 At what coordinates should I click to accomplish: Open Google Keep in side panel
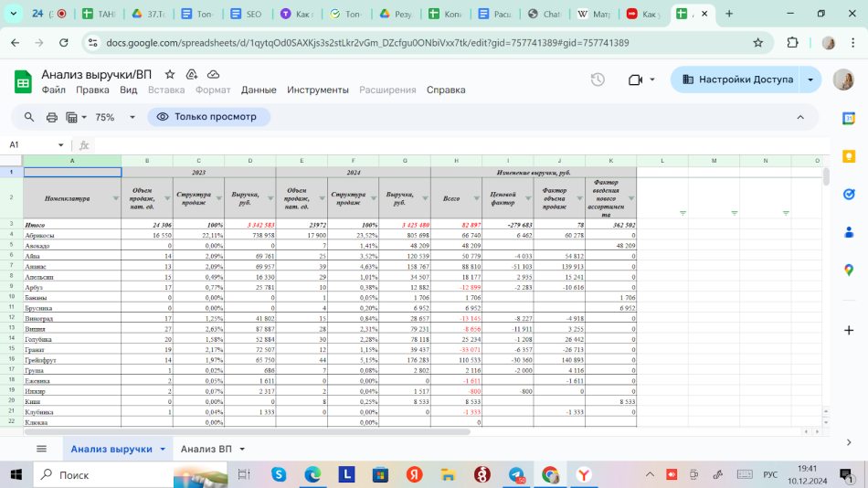(849, 156)
